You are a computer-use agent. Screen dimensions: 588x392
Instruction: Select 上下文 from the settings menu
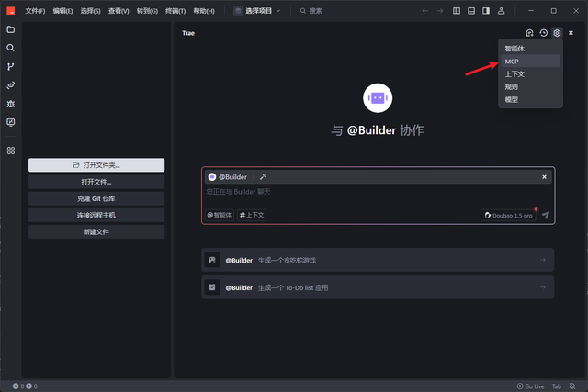tap(530, 73)
